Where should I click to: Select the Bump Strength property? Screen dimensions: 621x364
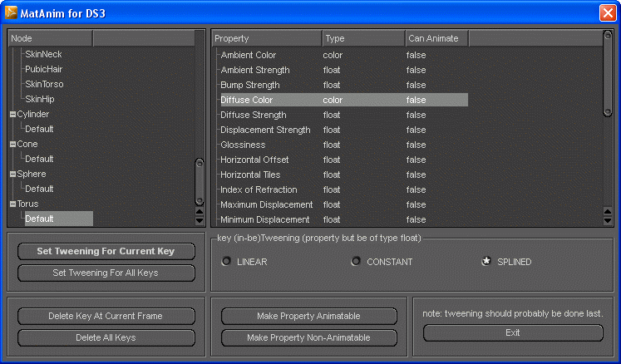250,85
